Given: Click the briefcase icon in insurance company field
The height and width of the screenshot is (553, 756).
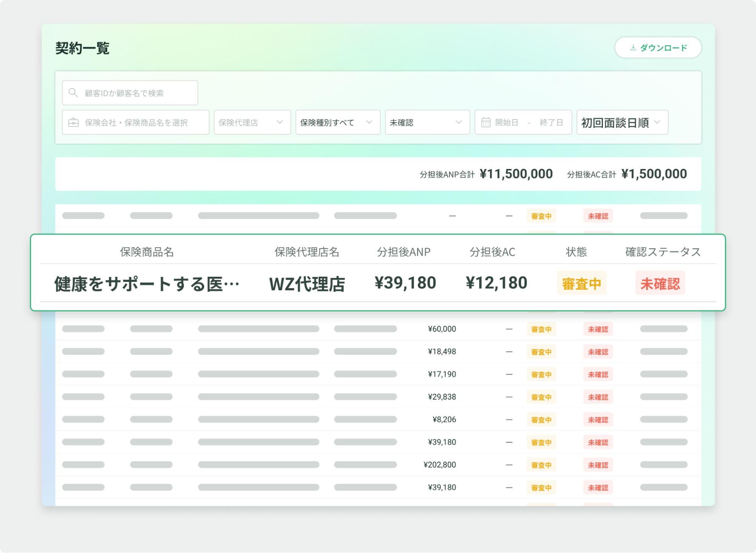Looking at the screenshot, I should pyautogui.click(x=73, y=122).
